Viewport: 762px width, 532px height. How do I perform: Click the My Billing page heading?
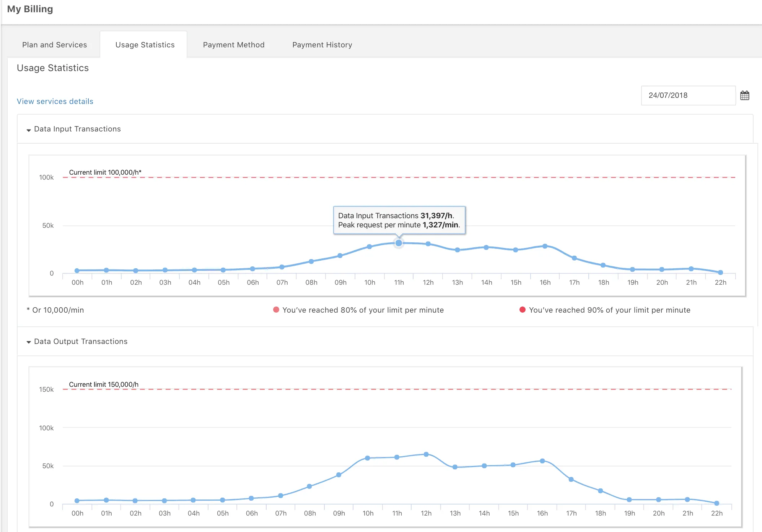tap(30, 8)
